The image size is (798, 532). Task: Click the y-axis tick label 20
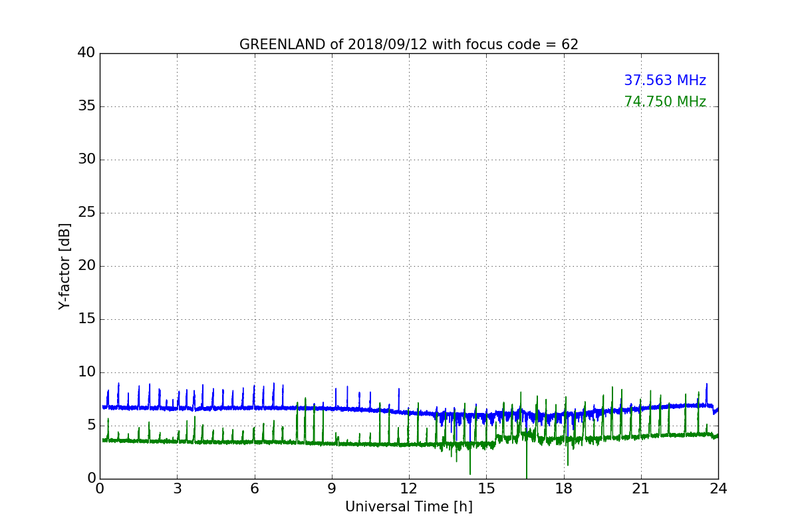[x=86, y=266]
